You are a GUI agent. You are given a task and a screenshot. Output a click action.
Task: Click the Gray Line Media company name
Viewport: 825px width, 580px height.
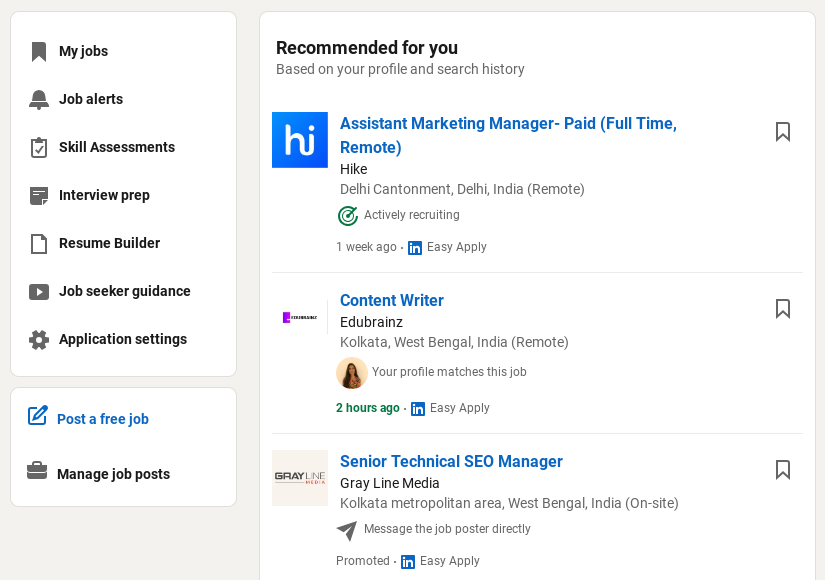pos(389,483)
